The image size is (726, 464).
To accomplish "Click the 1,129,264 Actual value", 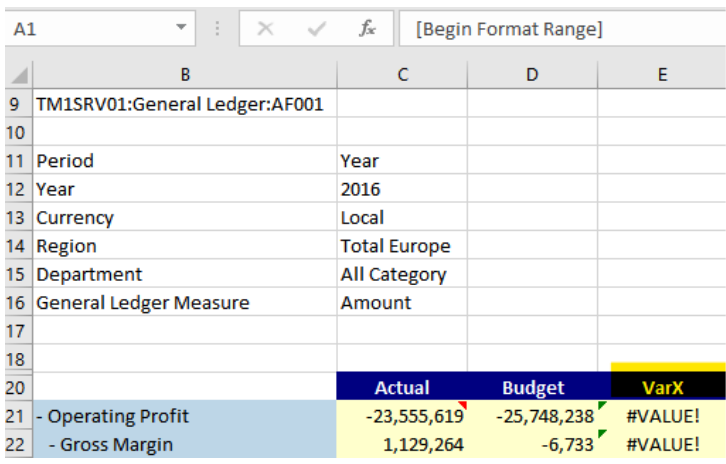I will coord(402,444).
